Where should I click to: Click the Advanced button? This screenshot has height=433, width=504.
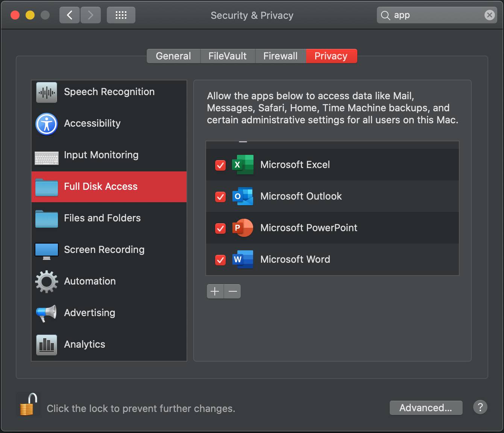pyautogui.click(x=426, y=408)
